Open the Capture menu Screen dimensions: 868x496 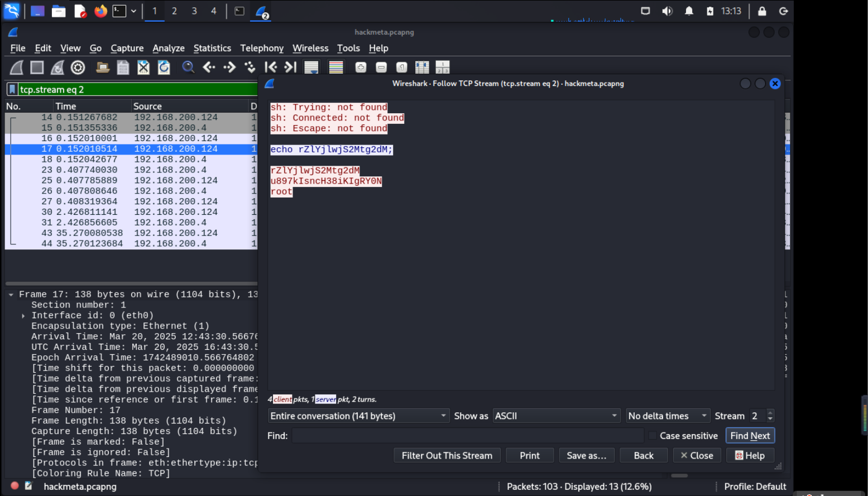[127, 49]
